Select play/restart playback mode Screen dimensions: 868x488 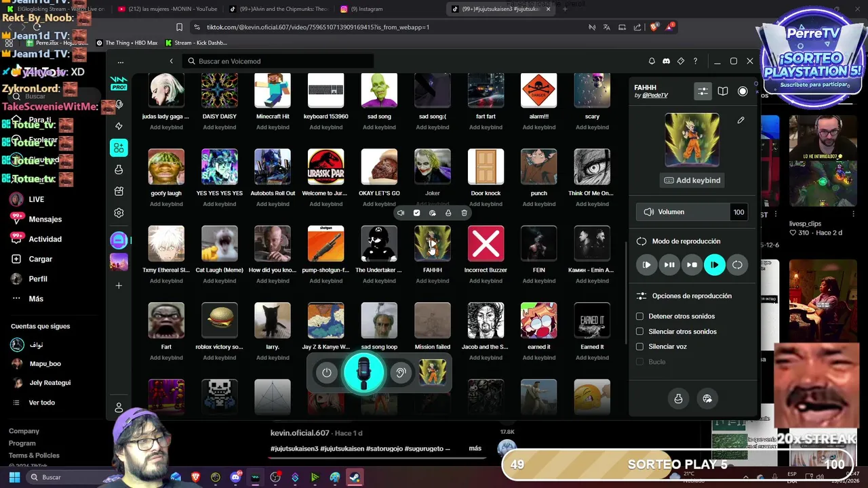646,265
